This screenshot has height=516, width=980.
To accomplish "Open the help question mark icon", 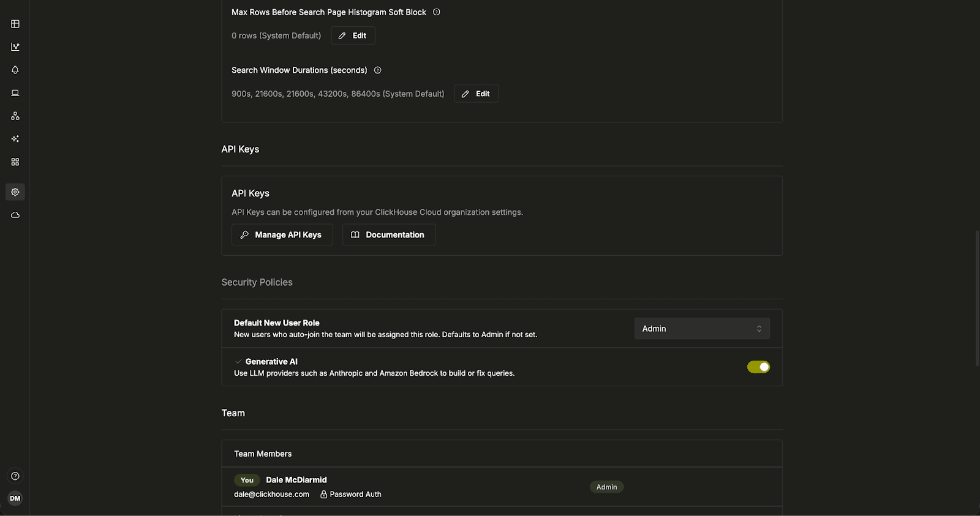I will (x=15, y=476).
